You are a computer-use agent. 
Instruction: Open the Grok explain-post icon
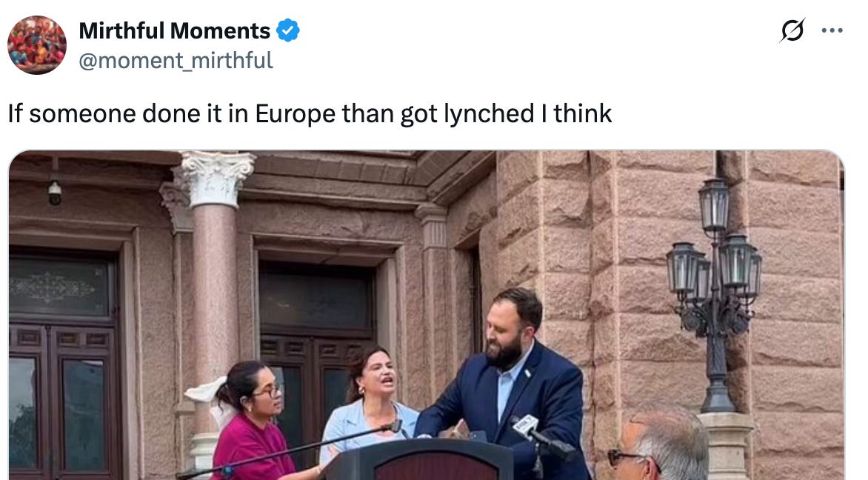pos(792,30)
